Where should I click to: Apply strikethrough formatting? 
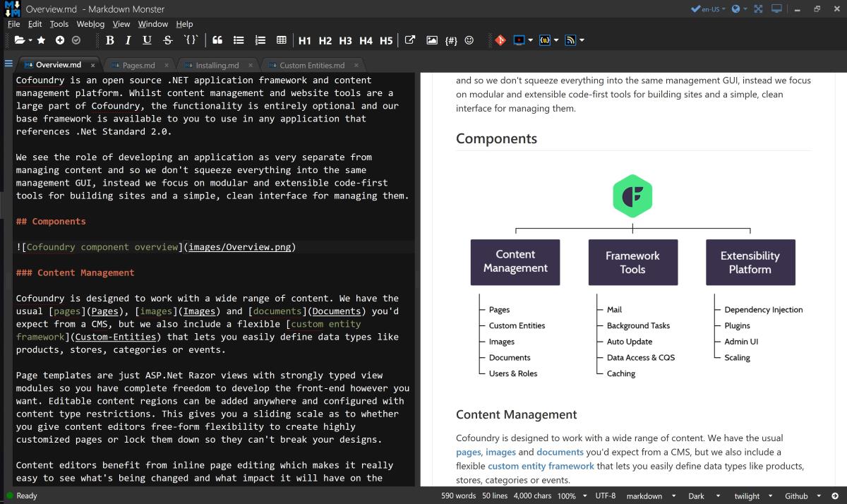pyautogui.click(x=167, y=40)
